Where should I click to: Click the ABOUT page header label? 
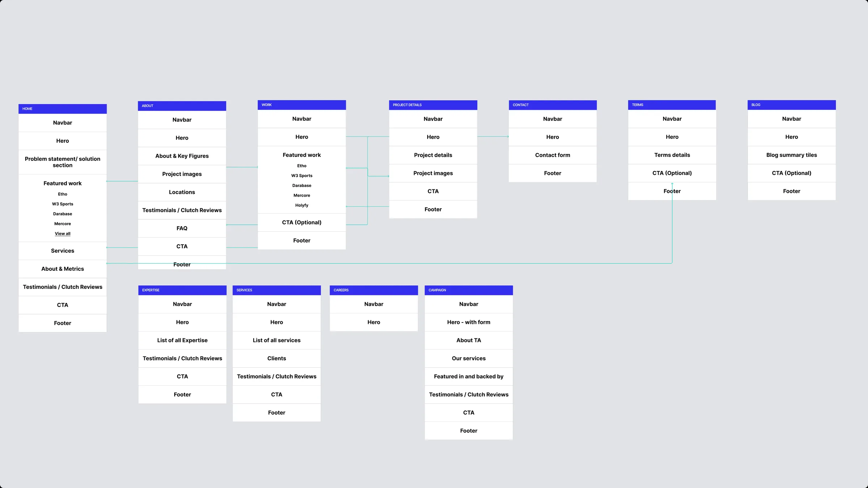point(148,106)
